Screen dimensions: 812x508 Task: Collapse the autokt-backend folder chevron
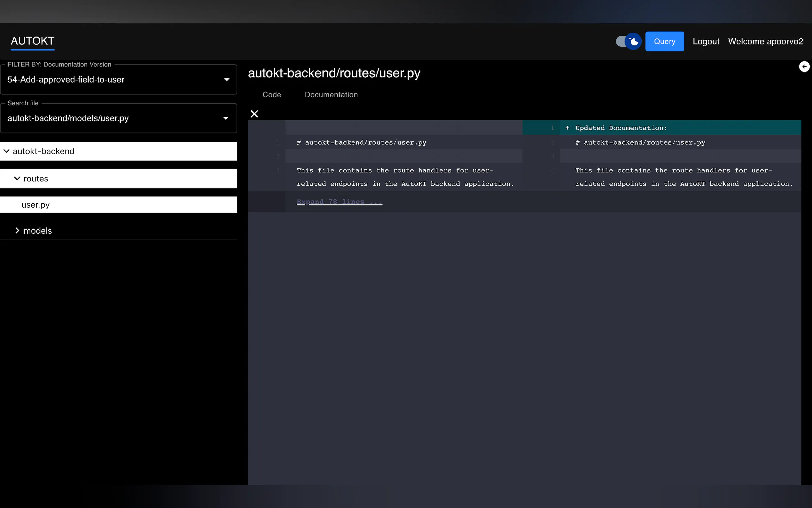(x=6, y=151)
